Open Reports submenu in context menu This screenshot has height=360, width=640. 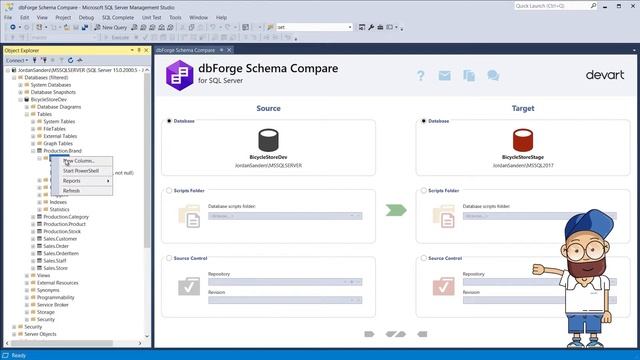tap(81, 181)
